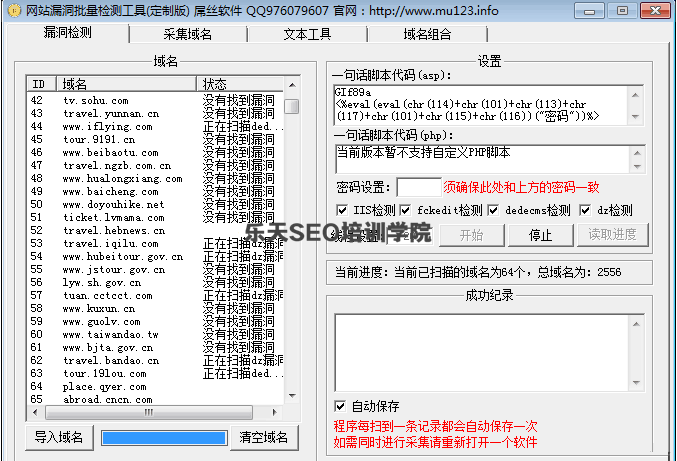Screen dimensions: 677x461
Task: Select row place.qyer.com
Action: click(x=155, y=386)
